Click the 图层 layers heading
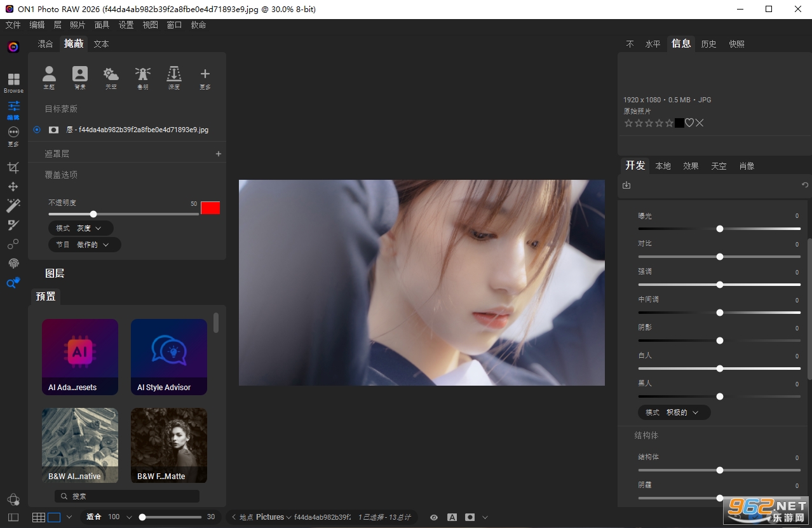 [55, 274]
